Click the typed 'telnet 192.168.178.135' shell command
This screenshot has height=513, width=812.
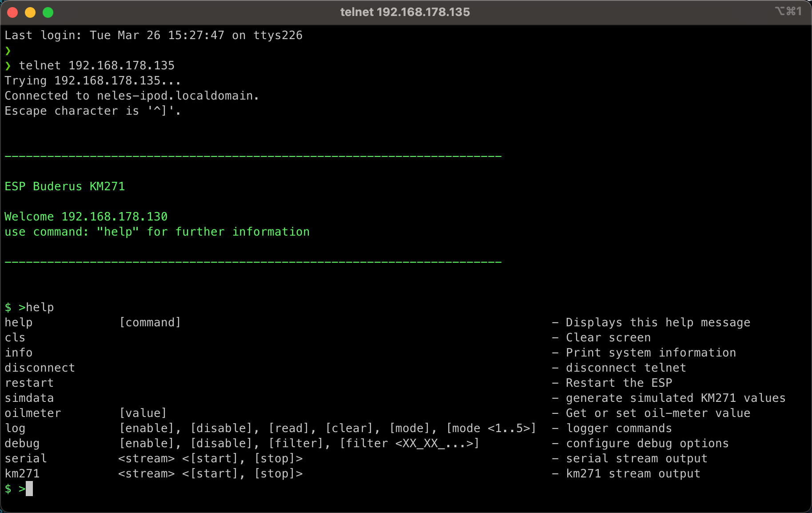coord(97,65)
